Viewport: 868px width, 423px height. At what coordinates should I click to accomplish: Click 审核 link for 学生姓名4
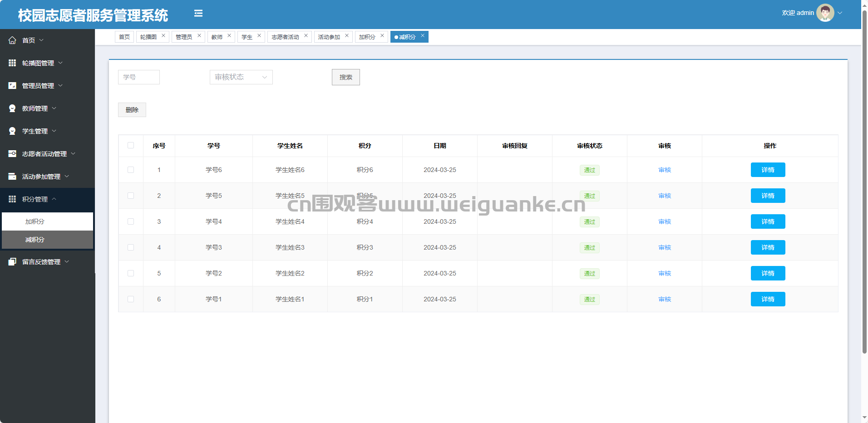(x=665, y=221)
